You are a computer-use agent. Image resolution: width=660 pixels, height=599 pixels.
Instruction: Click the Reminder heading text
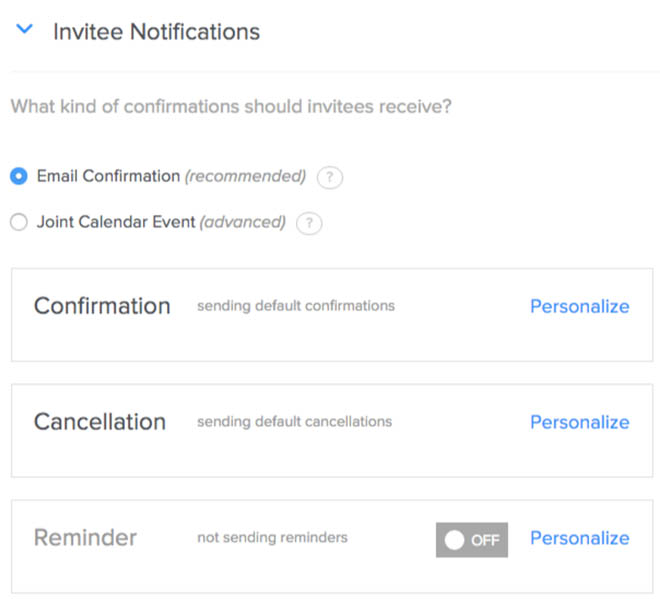tap(85, 538)
